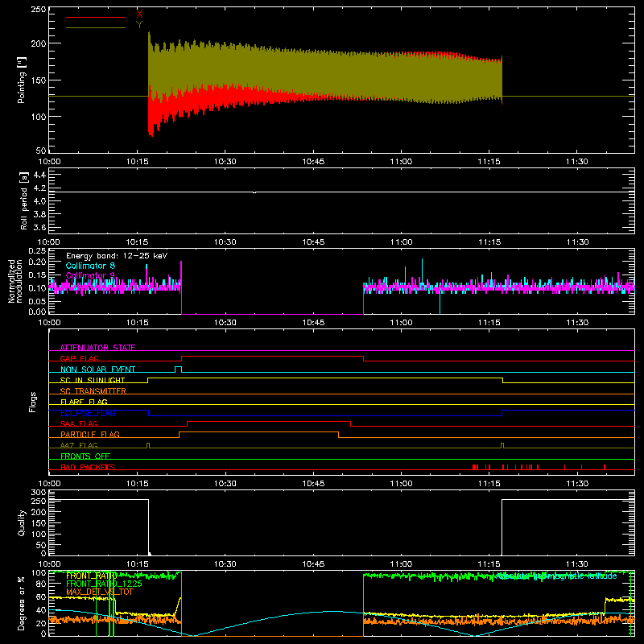This screenshot has width=644, height=644.
Task: Click the Roll period axis title
Action: pyautogui.click(x=23, y=200)
